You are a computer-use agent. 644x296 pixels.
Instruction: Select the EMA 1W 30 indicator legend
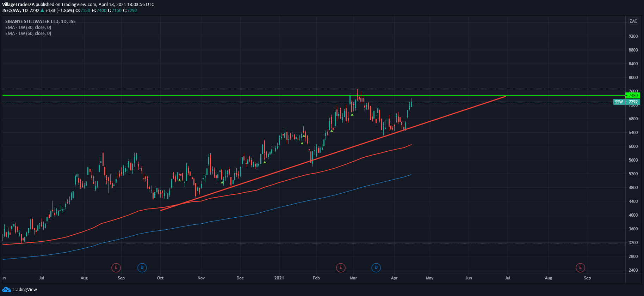tap(28, 28)
